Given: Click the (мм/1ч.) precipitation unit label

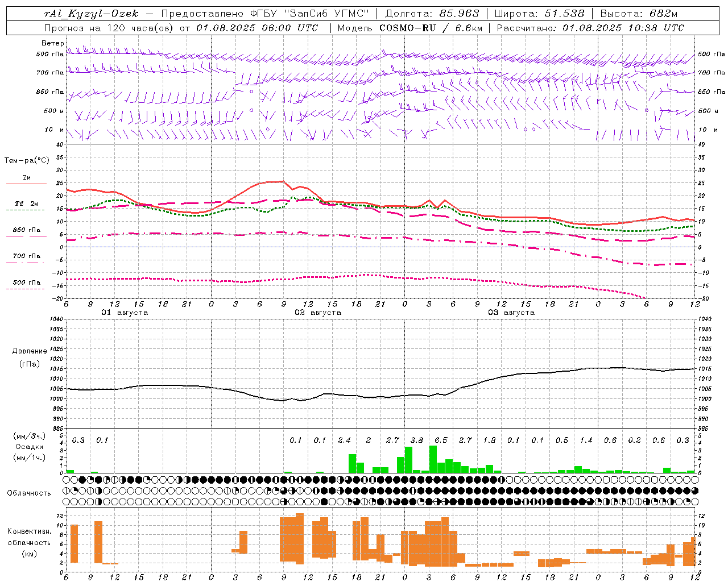Looking at the screenshot, I should click(30, 458).
